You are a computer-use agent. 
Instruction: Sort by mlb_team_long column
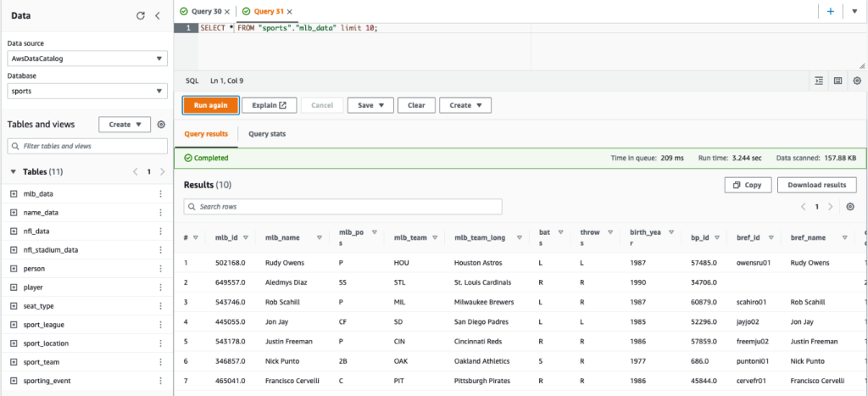tap(520, 237)
